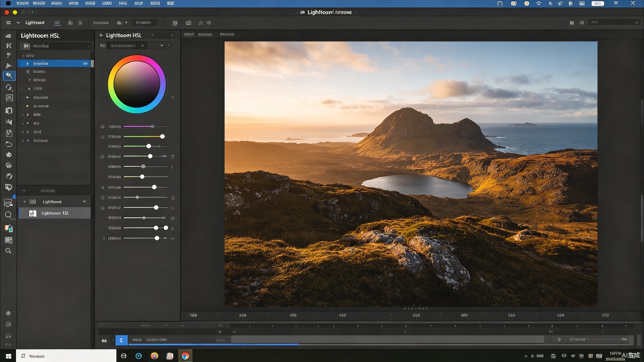
Task: Open the Windows Start button
Action: 8,356
